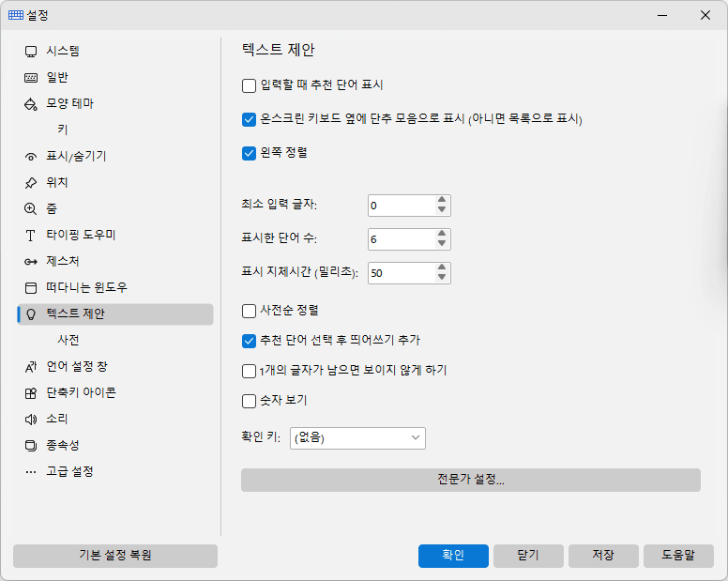Image resolution: width=728 pixels, height=581 pixels.
Task: Click the 표시 지체시간 (밀리초) field
Action: (402, 273)
